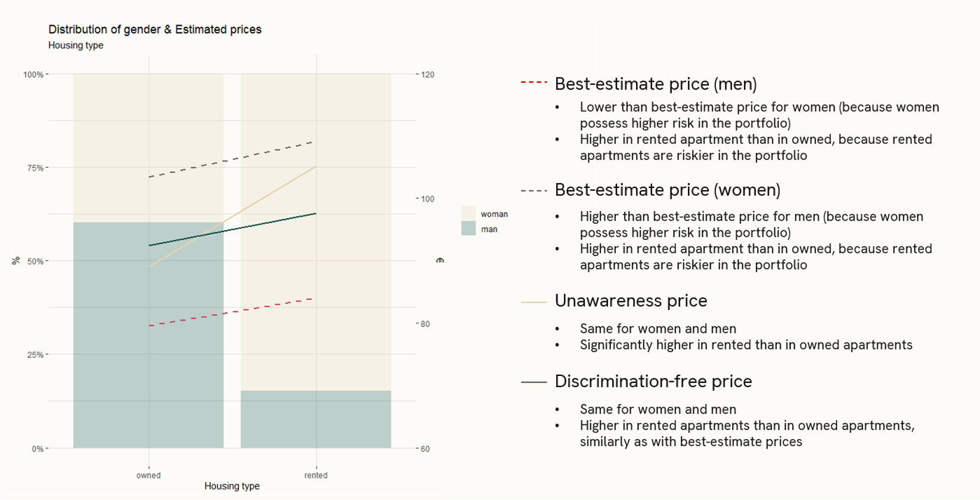The width and height of the screenshot is (980, 500).
Task: Click the woman legend color swatch
Action: click(x=469, y=214)
